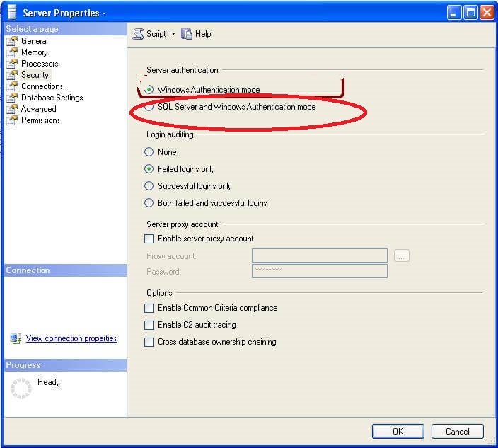This screenshot has width=498, height=448.
Task: Open the Permissions page
Action: click(41, 120)
